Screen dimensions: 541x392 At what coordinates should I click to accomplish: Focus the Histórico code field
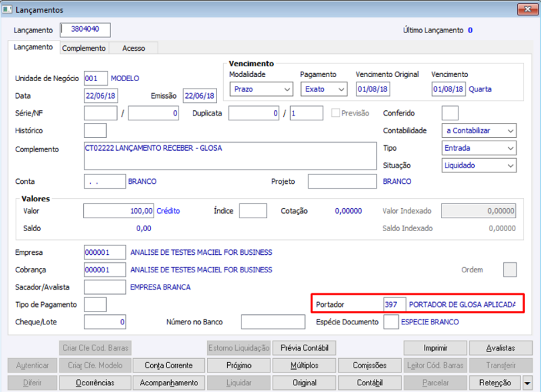coord(95,130)
